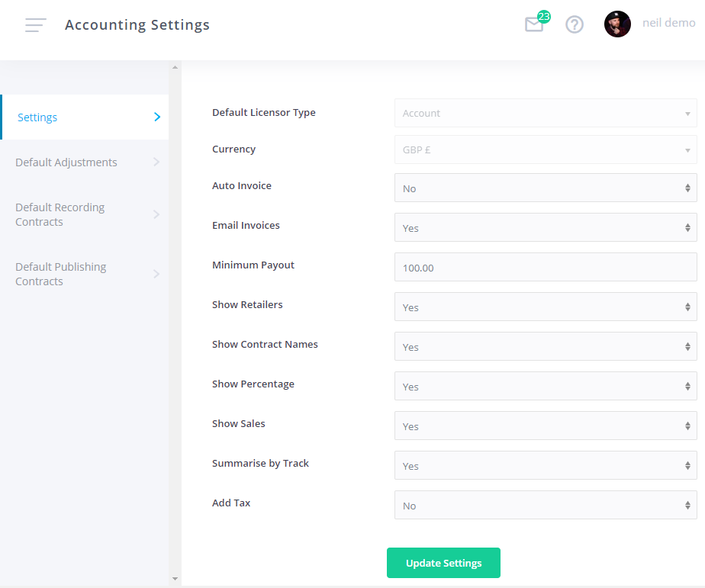This screenshot has height=588, width=705.
Task: Click the chevron beside Settings menu item
Action: pyautogui.click(x=157, y=117)
